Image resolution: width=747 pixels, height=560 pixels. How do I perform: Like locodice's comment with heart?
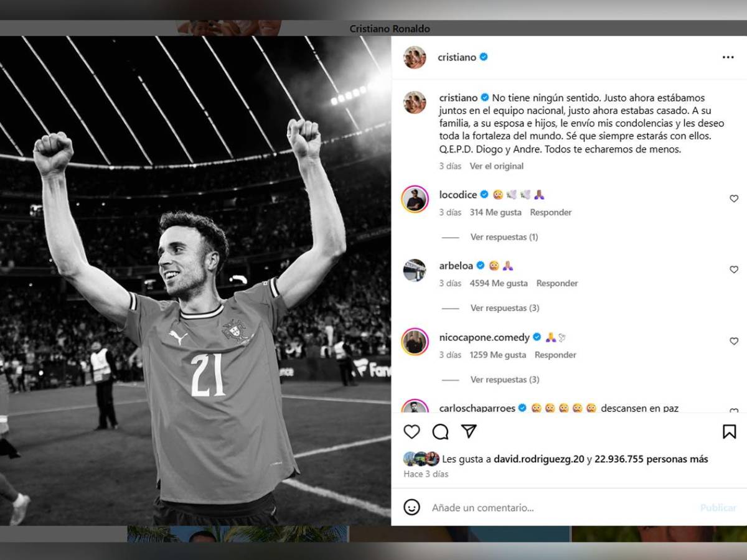pos(734,198)
